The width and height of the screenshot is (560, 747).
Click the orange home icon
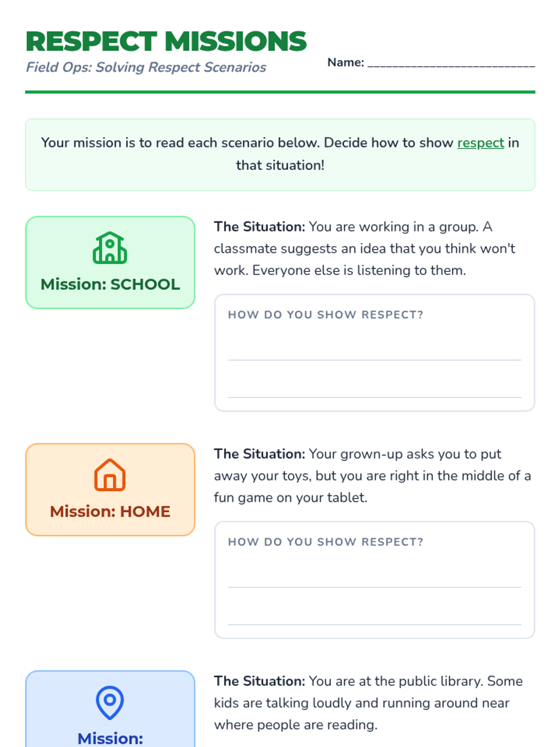click(x=110, y=475)
